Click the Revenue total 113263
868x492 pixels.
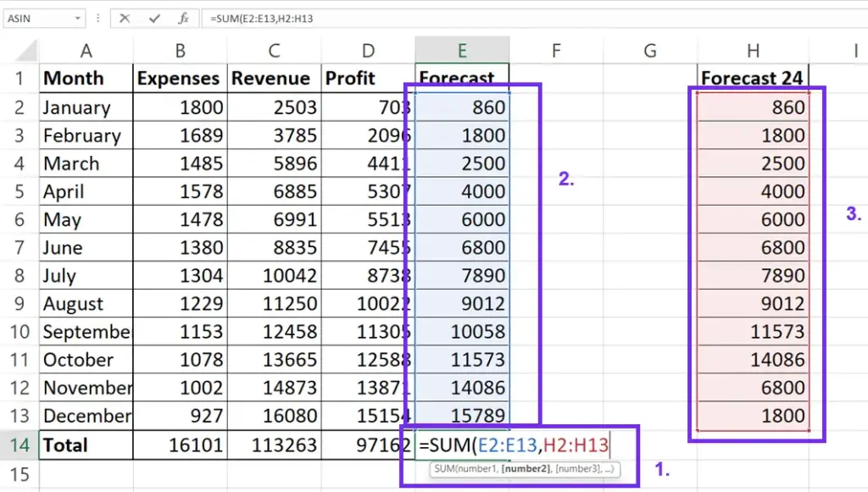tap(274, 445)
